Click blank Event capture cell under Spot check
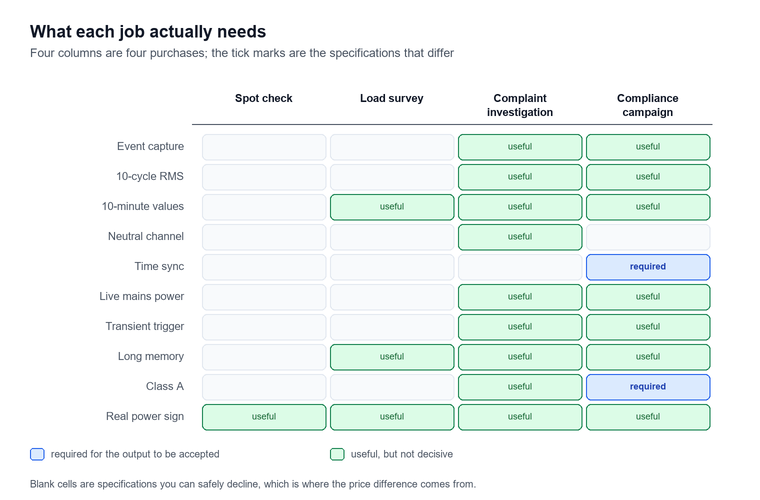This screenshot has height=500, width=760. 264,147
